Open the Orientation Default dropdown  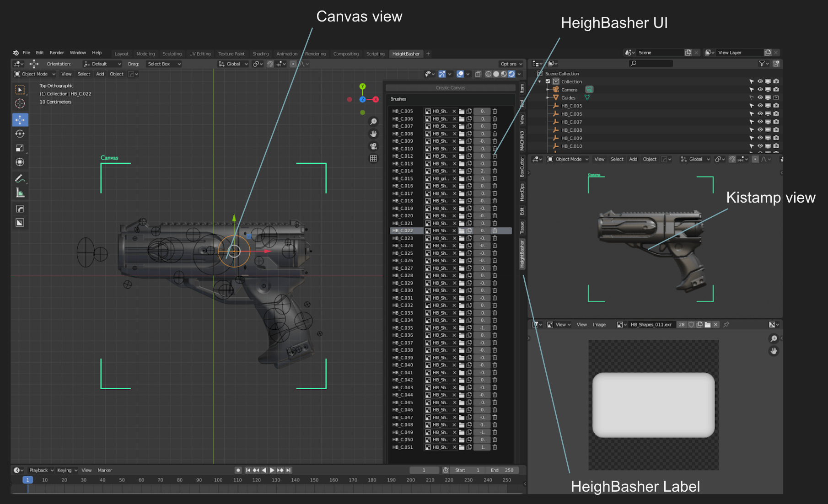click(102, 64)
